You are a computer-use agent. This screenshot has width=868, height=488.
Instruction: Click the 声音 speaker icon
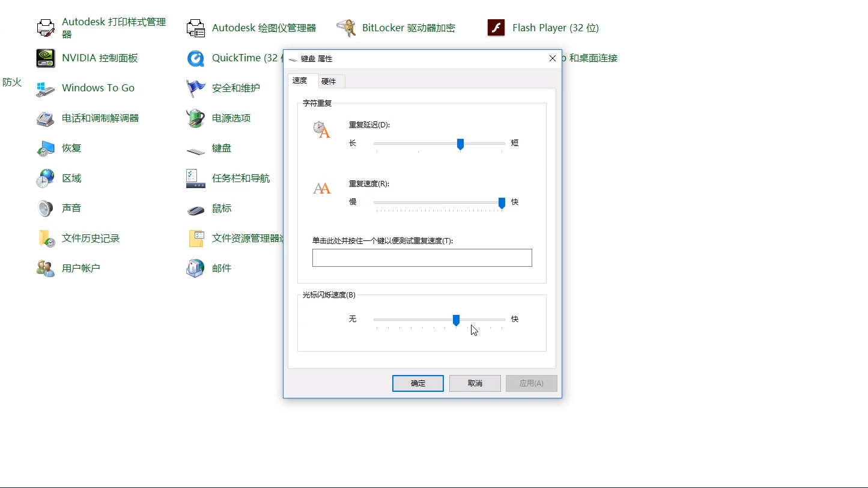pyautogui.click(x=46, y=208)
